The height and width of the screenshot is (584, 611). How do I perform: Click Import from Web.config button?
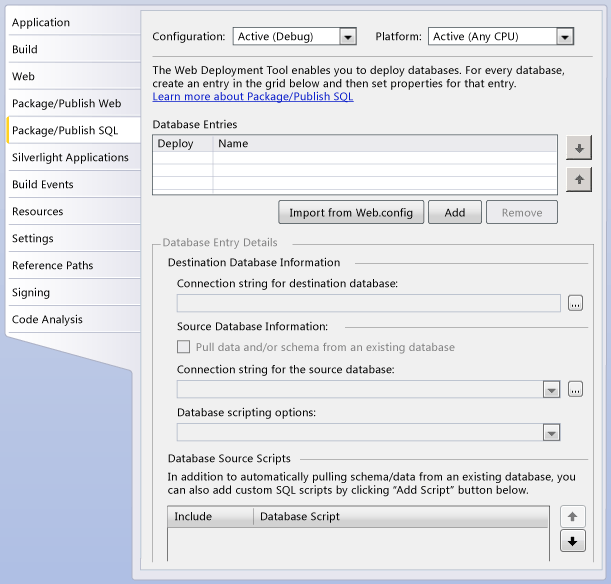click(351, 212)
